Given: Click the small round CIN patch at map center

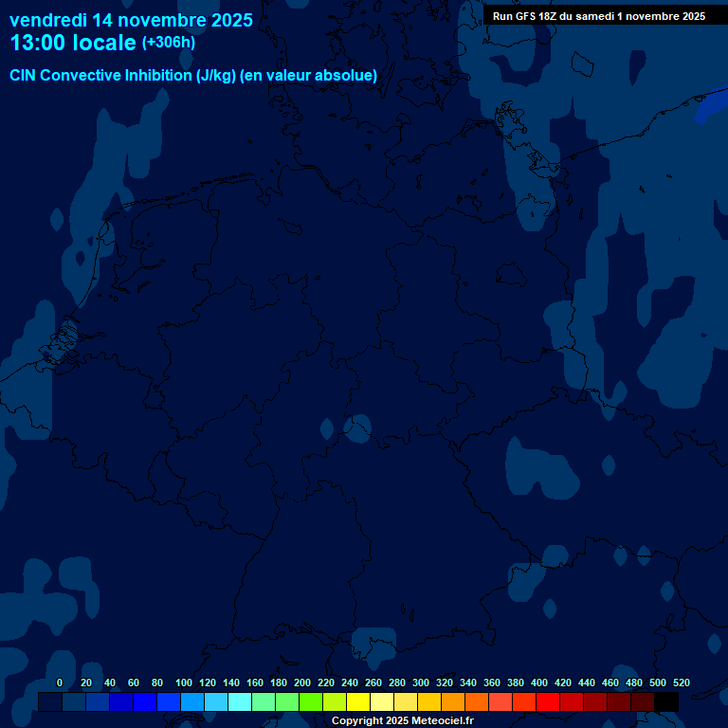Looking at the screenshot, I should pos(357,428).
